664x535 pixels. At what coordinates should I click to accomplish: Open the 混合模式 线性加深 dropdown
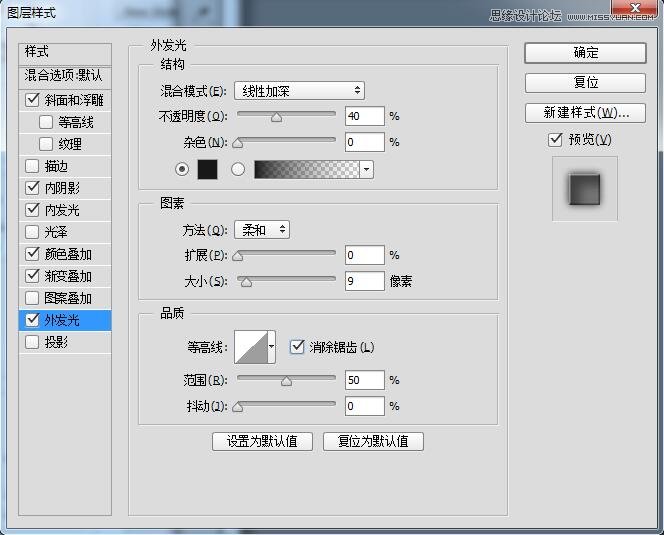point(299,91)
